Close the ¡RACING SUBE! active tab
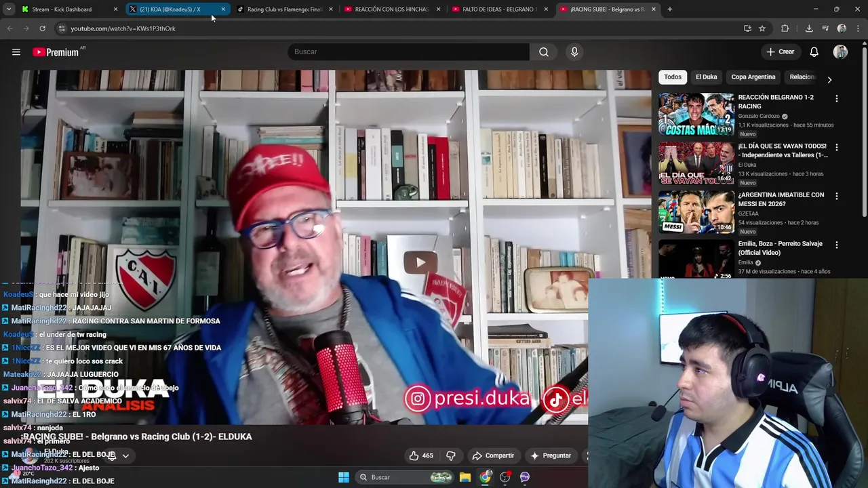This screenshot has height=488, width=868. [654, 9]
